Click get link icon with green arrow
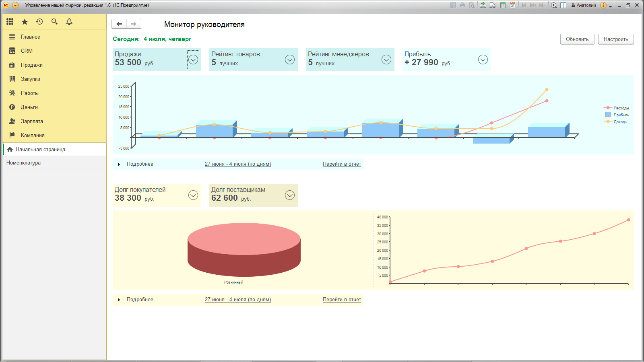 483,5
